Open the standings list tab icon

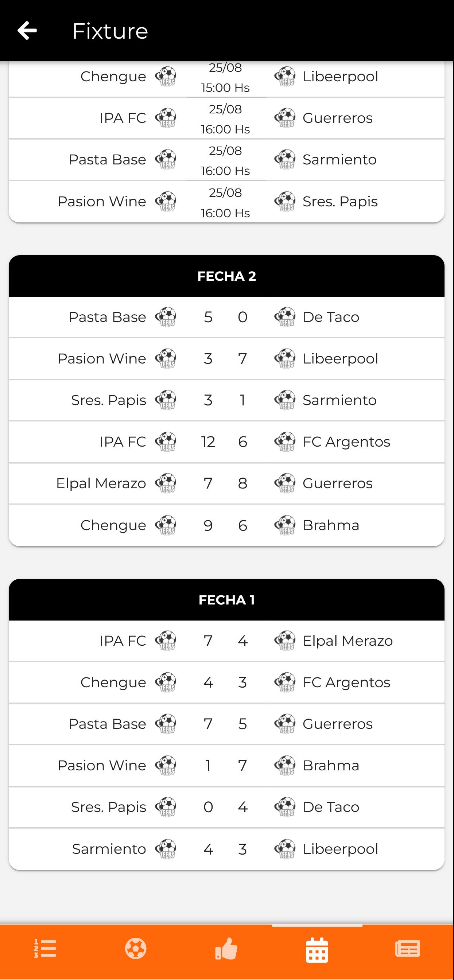pos(45,948)
